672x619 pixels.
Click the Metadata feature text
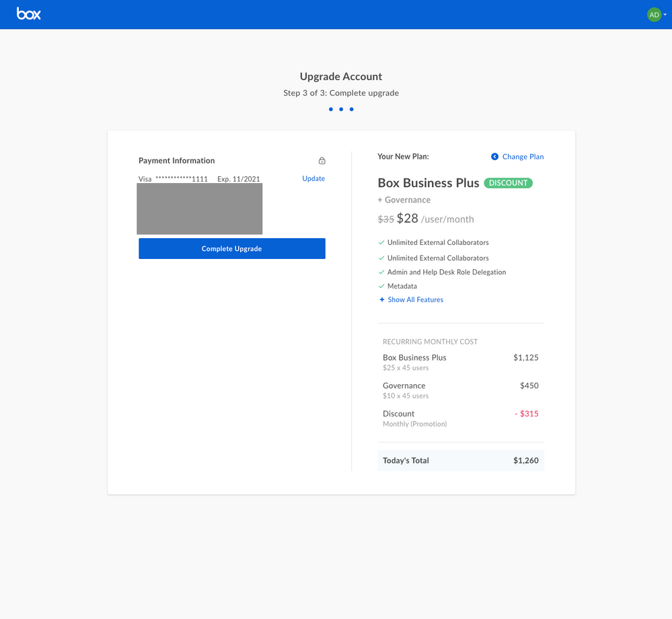click(x=402, y=287)
